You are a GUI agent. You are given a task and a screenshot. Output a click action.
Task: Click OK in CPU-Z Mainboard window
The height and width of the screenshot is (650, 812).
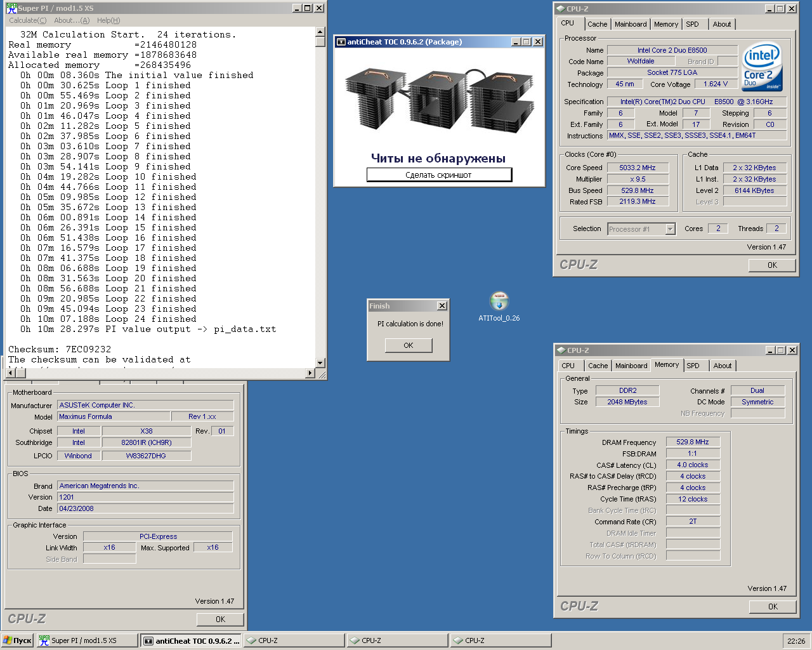click(x=220, y=620)
